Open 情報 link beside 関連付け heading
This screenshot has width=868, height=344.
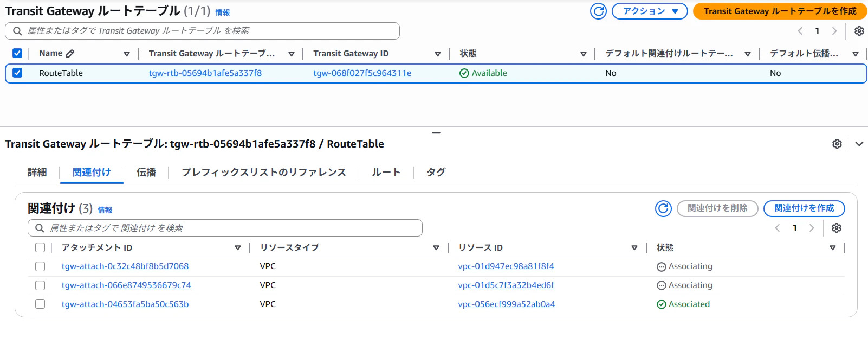pyautogui.click(x=105, y=210)
